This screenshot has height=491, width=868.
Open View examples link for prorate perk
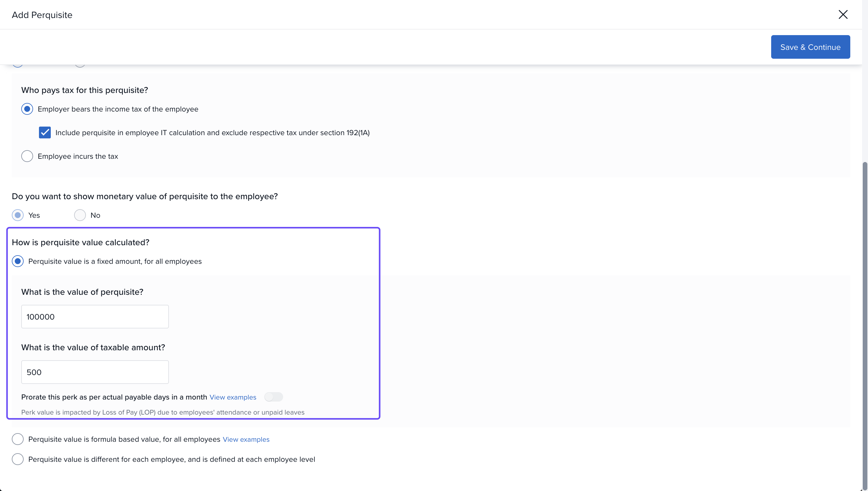(233, 397)
